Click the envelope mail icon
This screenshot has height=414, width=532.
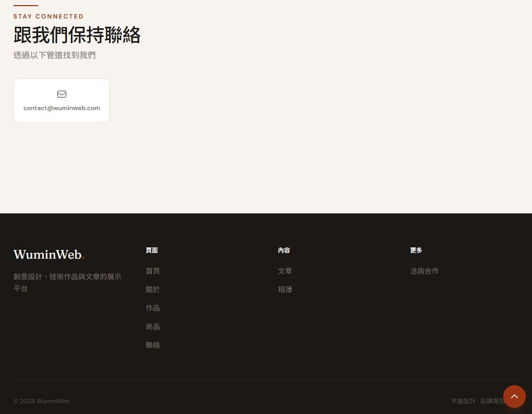click(x=61, y=94)
